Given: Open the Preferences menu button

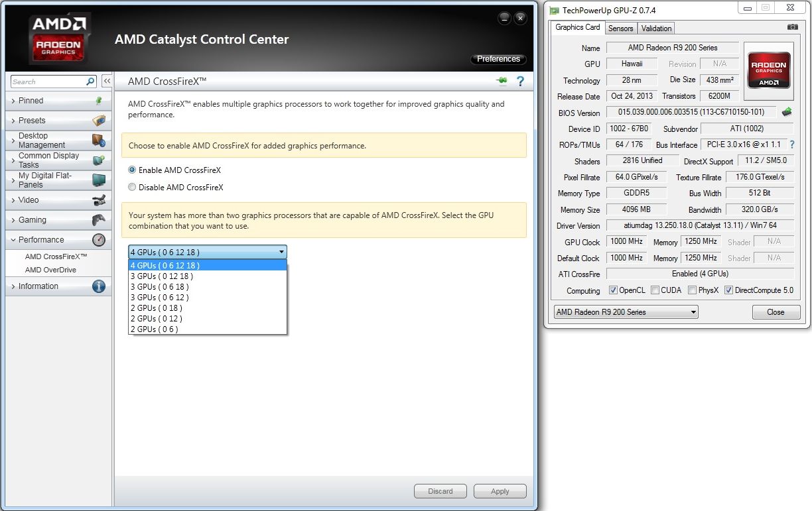Looking at the screenshot, I should click(x=498, y=59).
